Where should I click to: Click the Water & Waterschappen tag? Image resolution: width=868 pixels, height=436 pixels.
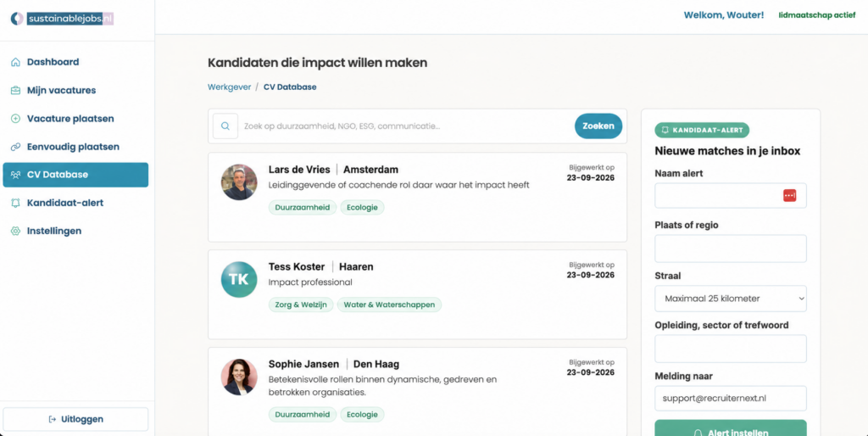click(389, 305)
